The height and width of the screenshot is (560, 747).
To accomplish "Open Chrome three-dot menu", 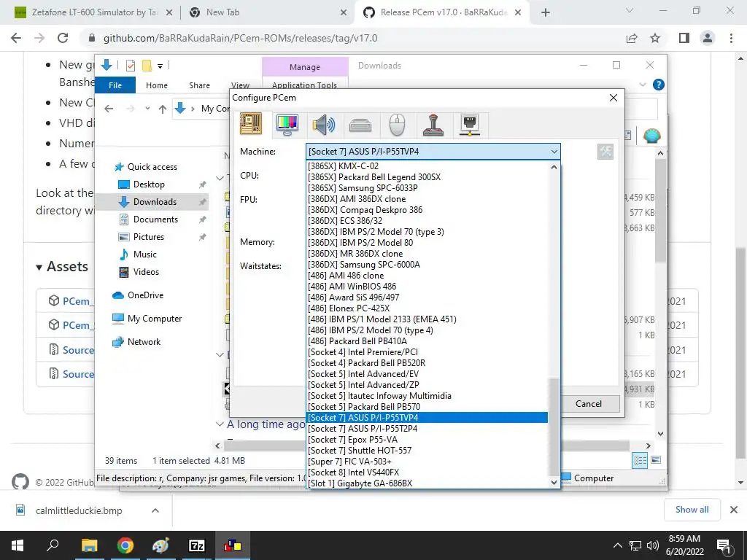I will 731,38.
